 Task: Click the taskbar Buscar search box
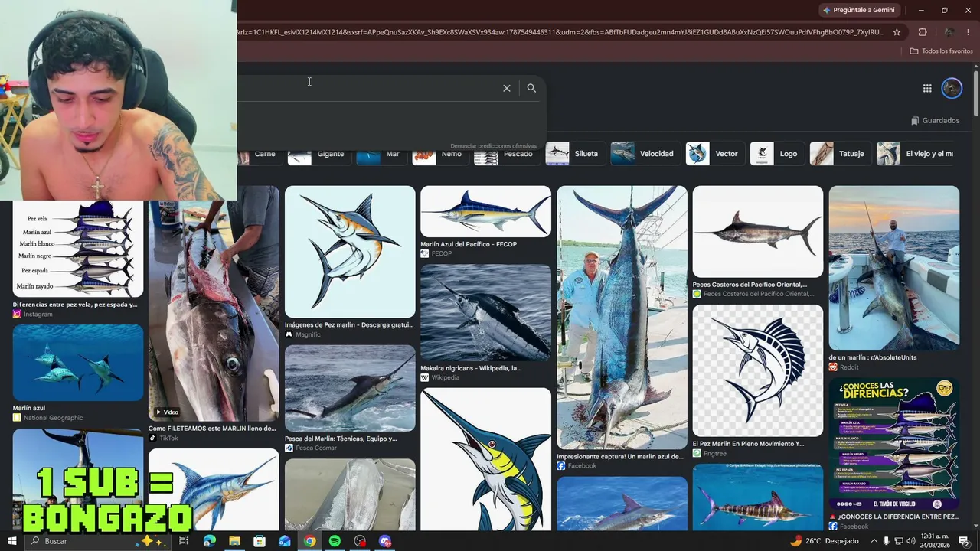tap(97, 541)
